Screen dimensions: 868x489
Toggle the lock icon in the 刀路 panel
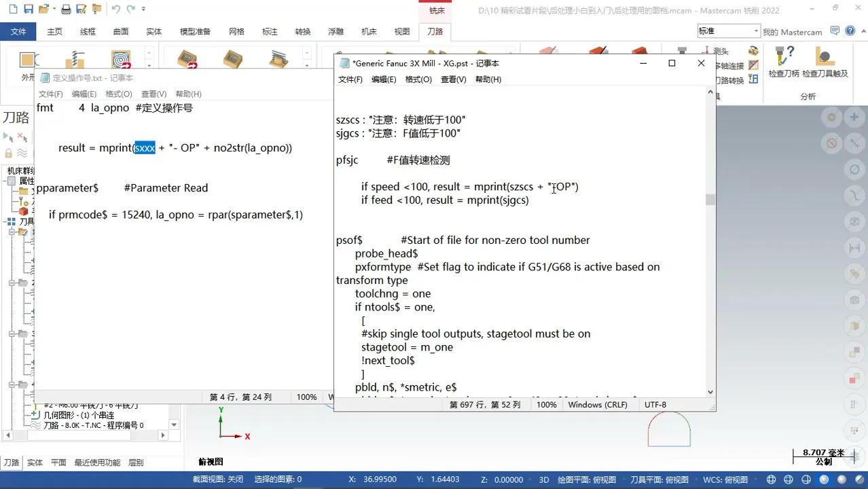click(8, 153)
